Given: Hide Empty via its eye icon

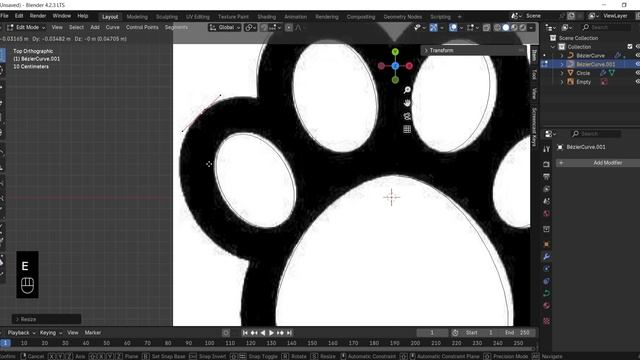Looking at the screenshot, I should pos(637,82).
